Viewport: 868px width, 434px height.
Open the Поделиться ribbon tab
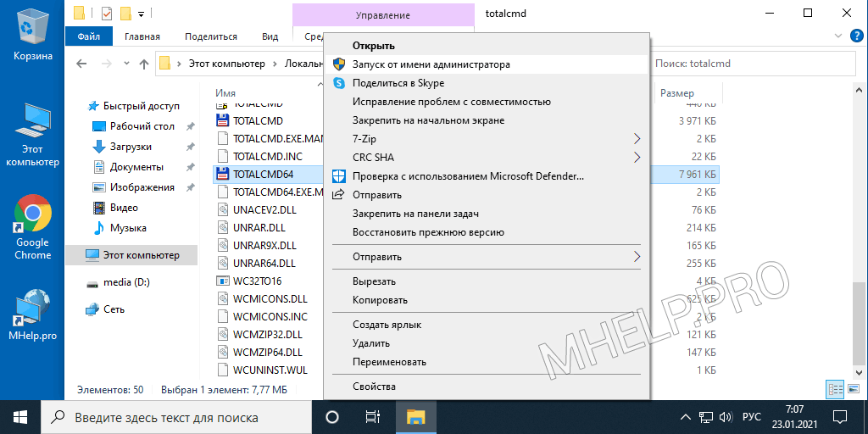[211, 36]
